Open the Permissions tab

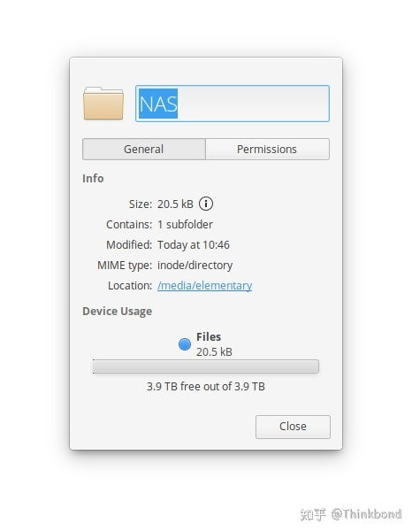267,150
